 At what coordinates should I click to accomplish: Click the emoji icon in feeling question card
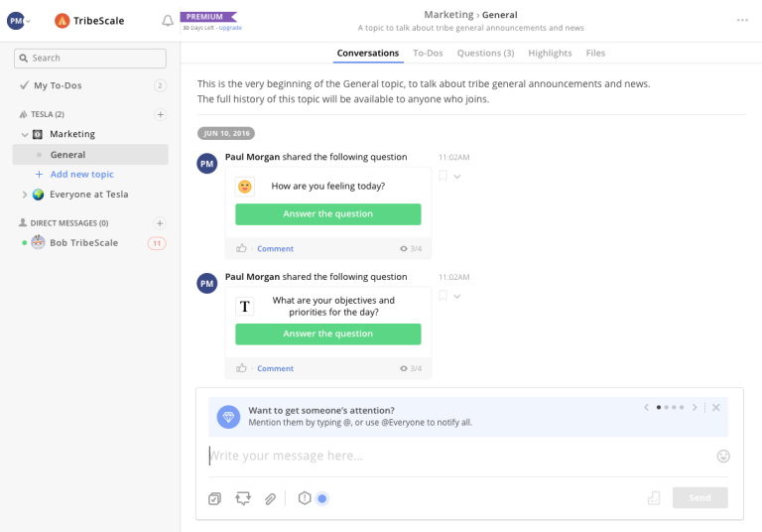click(x=245, y=187)
